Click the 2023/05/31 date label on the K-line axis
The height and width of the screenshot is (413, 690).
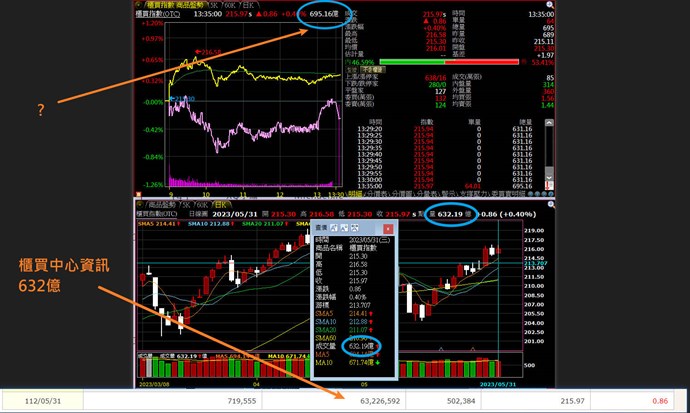coord(497,384)
